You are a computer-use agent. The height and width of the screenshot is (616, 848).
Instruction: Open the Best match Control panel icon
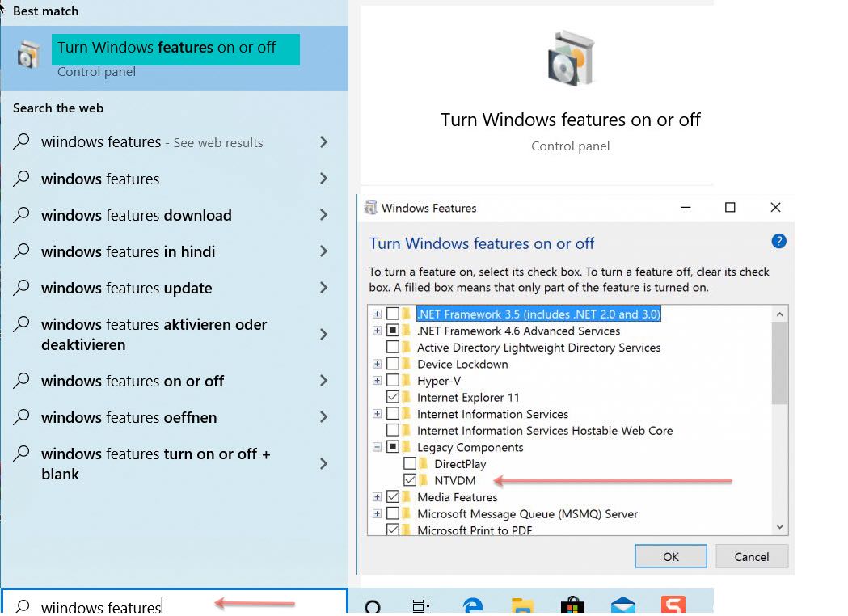click(28, 55)
